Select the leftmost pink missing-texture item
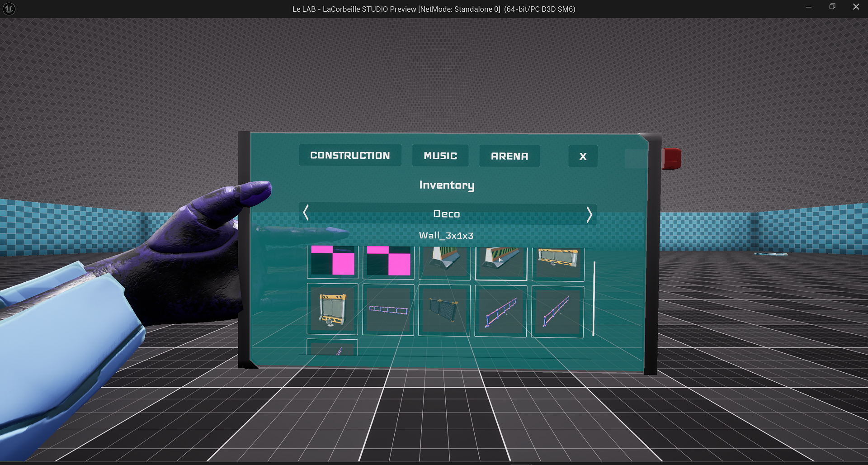This screenshot has height=465, width=868. click(x=333, y=261)
